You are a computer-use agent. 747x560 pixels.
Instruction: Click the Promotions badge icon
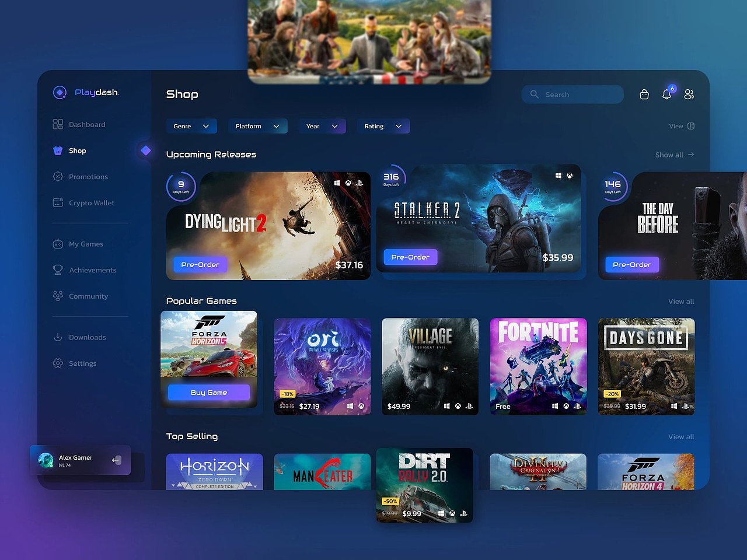58,177
